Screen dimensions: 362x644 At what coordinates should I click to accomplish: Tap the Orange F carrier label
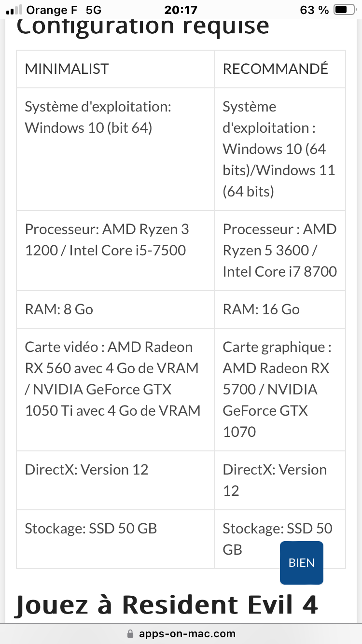pos(52,10)
